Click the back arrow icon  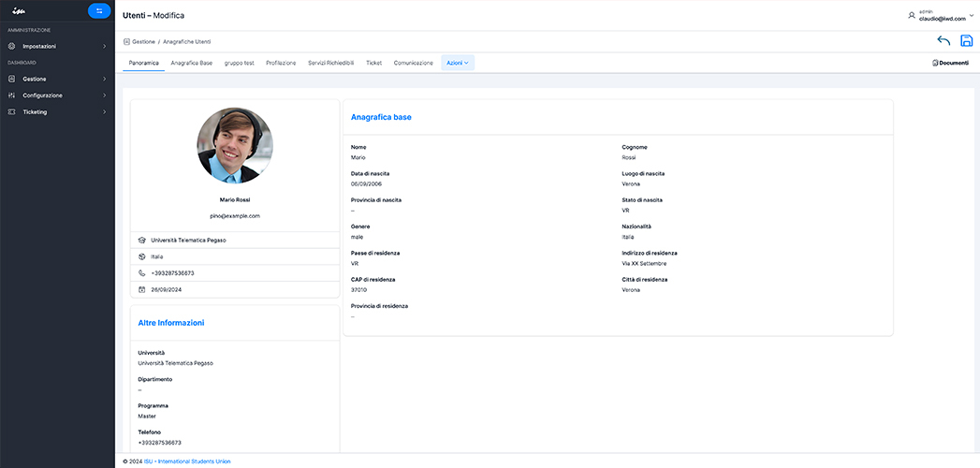(943, 41)
